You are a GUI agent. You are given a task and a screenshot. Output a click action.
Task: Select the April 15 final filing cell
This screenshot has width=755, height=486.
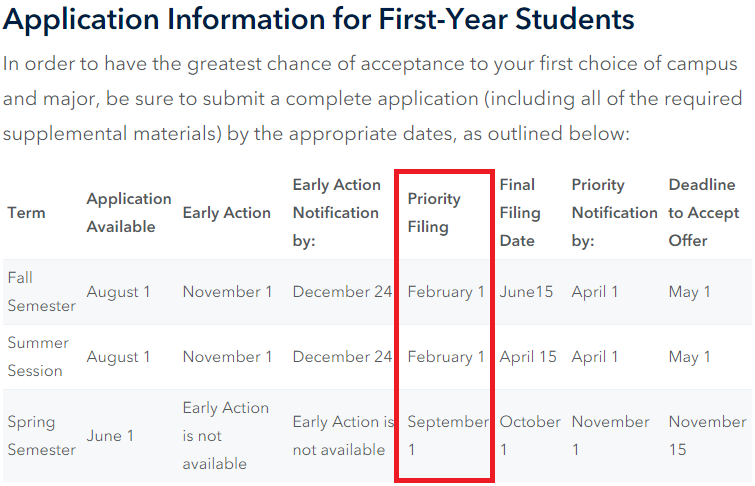(528, 357)
